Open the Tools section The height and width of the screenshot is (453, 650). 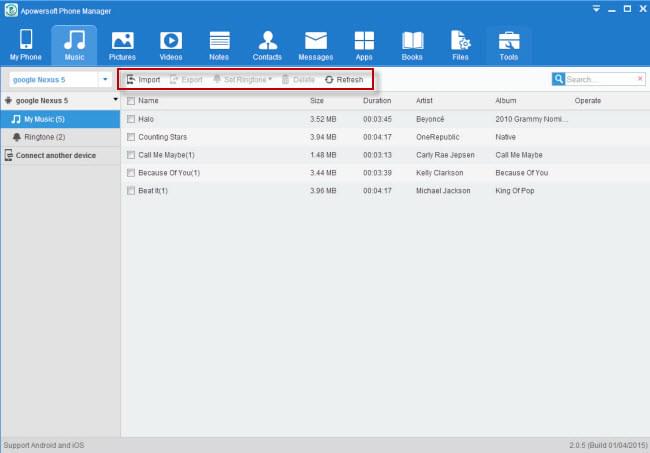(509, 45)
